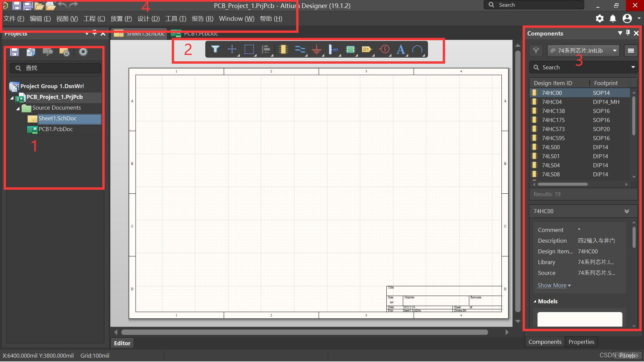
Task: Open the 设计 (D) menu
Action: coord(148,19)
